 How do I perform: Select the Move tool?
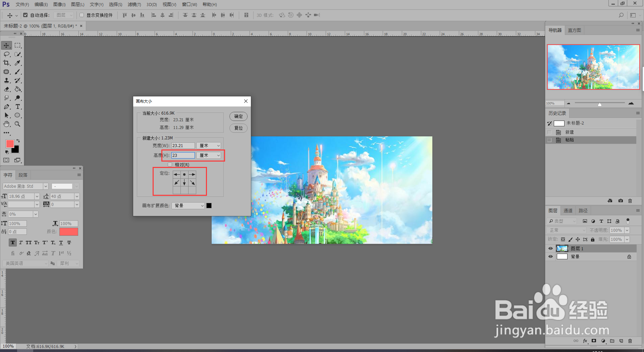6,45
